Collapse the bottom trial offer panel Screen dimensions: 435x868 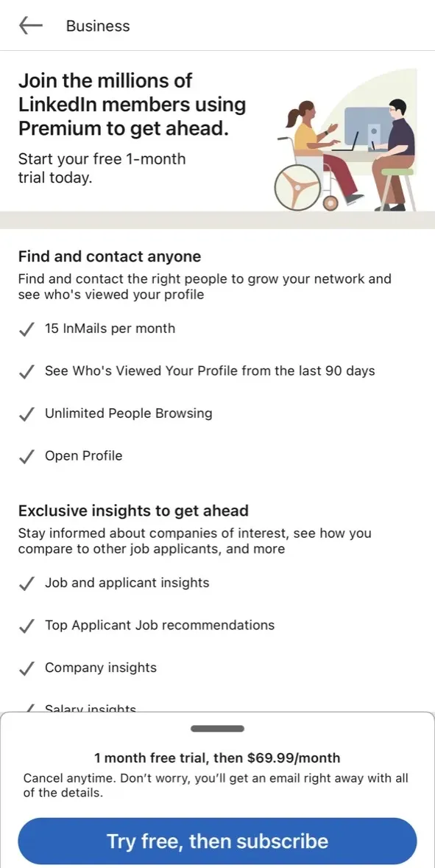click(x=217, y=728)
